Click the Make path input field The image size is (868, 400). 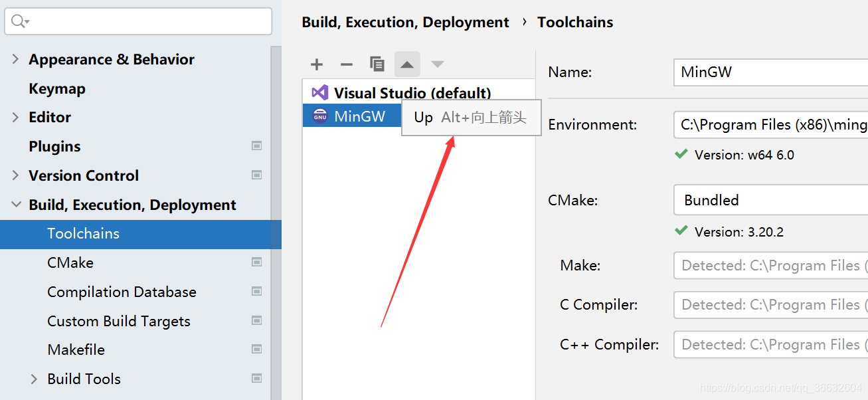[771, 266]
